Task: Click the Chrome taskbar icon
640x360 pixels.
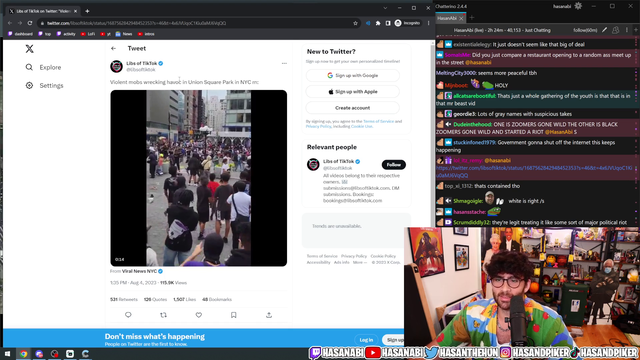Action: [23, 354]
